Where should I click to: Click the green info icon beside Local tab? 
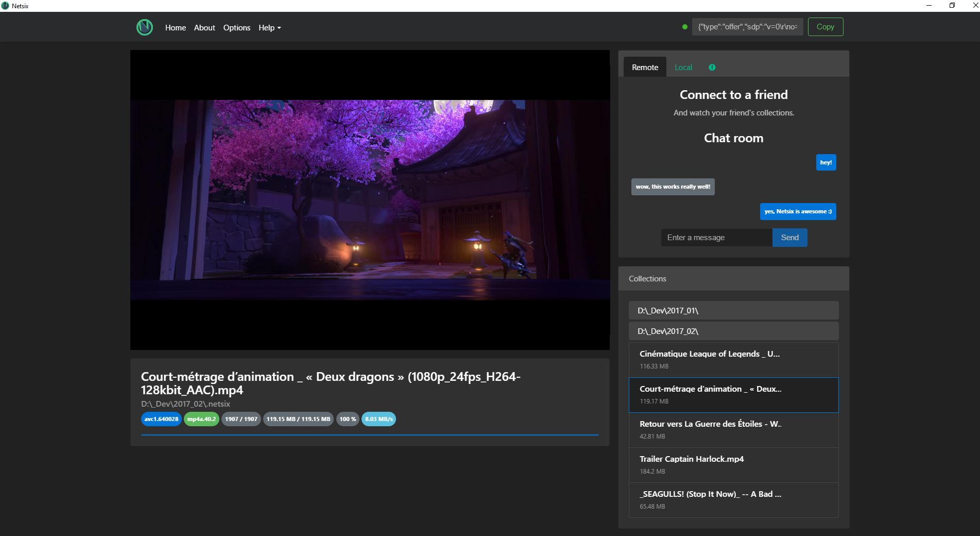(x=712, y=68)
